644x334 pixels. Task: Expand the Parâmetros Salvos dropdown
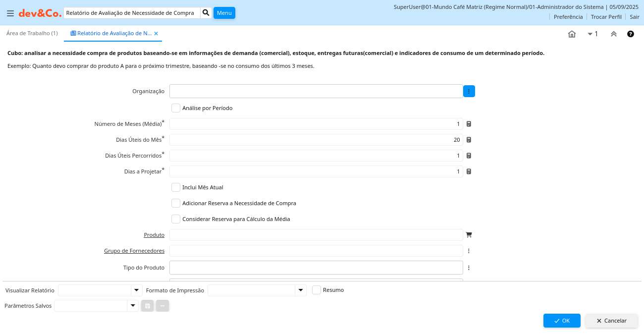132,306
